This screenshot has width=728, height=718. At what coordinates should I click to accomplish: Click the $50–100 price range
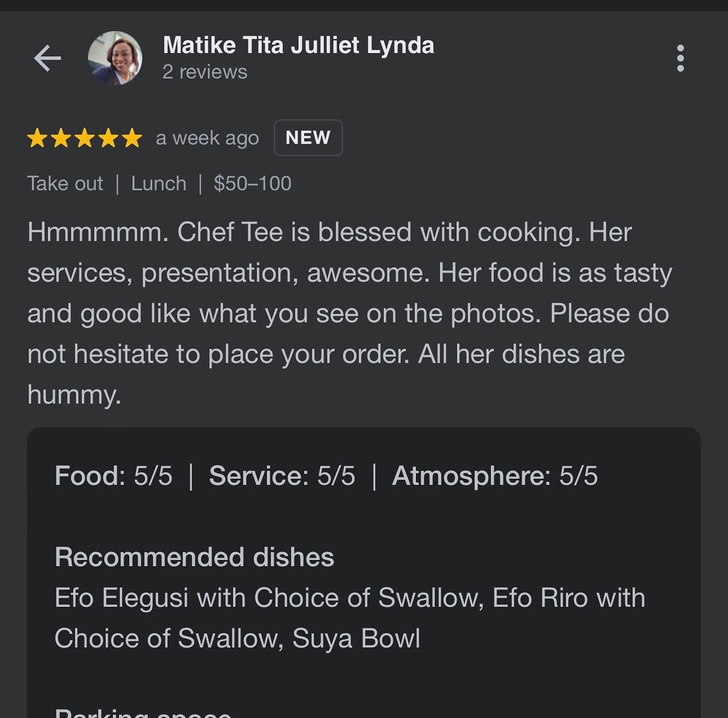tap(253, 183)
